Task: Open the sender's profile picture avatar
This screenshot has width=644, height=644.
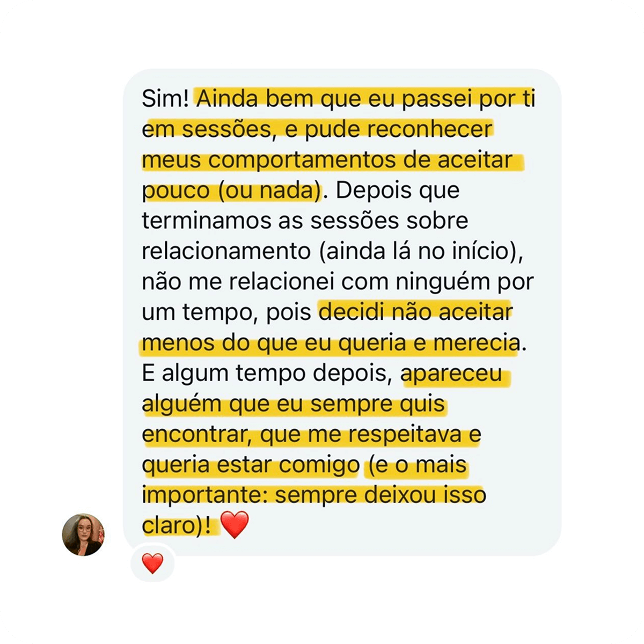Action: [83, 535]
